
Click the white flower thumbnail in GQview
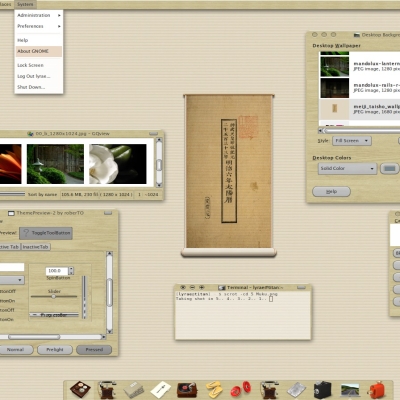(118, 164)
